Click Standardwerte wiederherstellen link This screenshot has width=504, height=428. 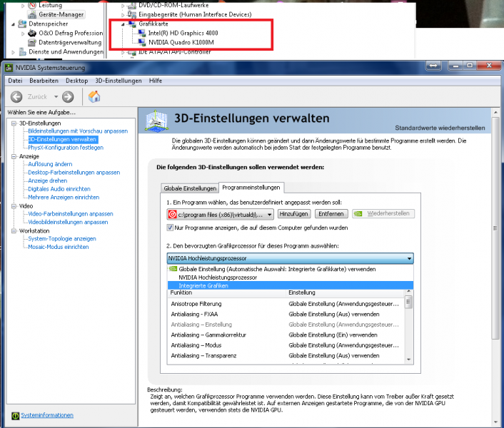pos(440,128)
